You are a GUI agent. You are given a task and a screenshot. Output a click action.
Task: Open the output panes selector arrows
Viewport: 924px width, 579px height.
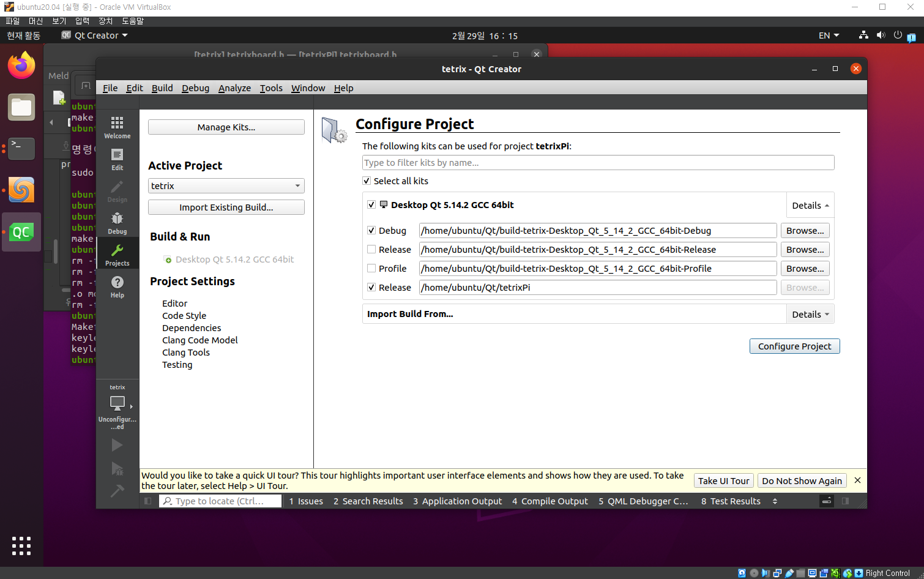pos(775,501)
